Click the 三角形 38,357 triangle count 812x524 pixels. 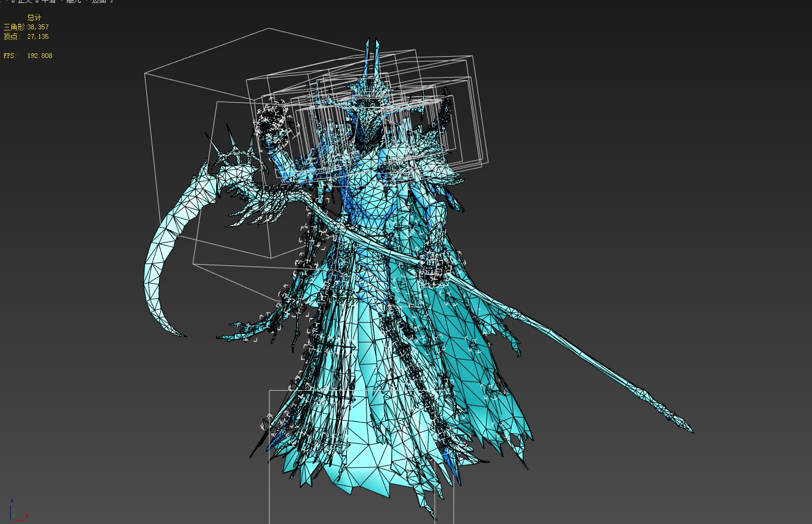(26, 27)
